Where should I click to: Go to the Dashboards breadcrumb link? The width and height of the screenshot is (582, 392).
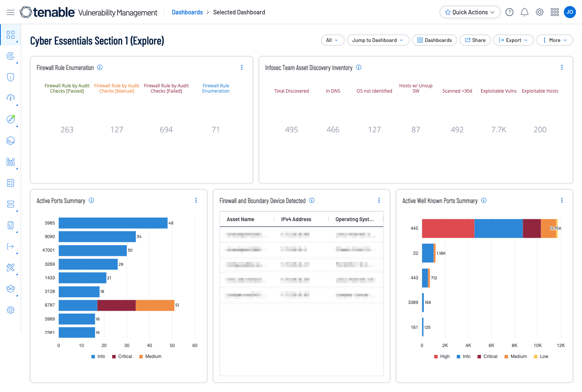coord(187,12)
